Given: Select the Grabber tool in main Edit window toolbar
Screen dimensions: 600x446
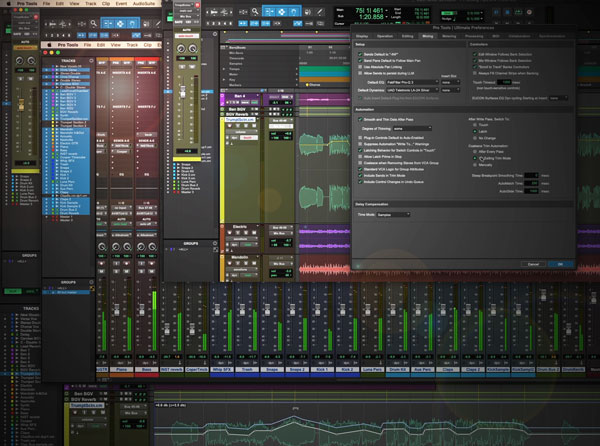Looking at the screenshot, I should coord(294,12).
